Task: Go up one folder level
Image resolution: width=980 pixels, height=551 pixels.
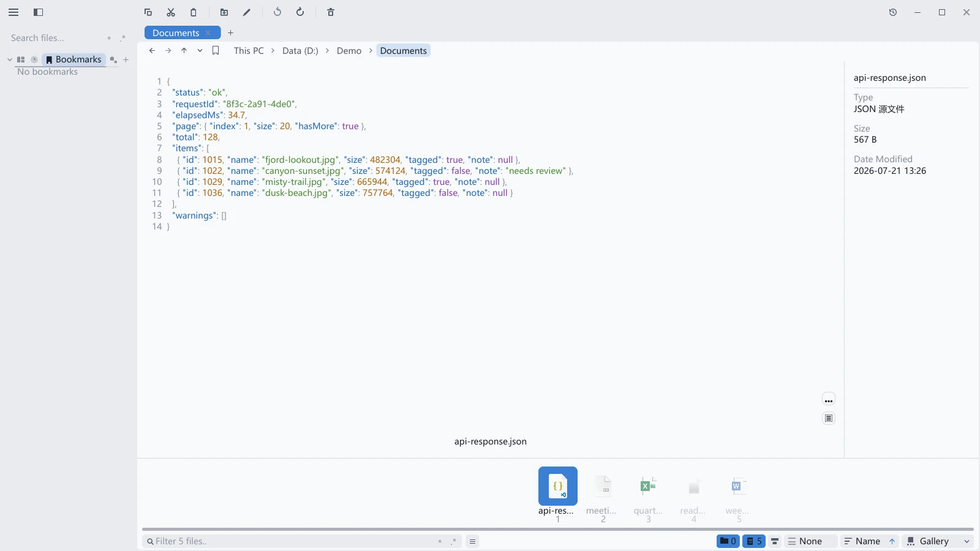Action: coord(184,51)
